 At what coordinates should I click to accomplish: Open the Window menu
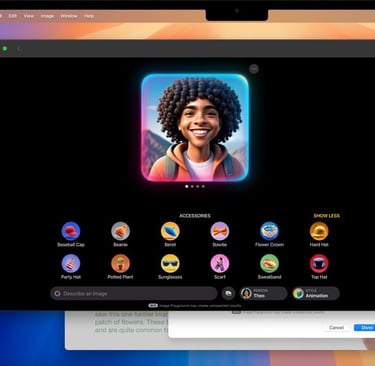point(69,16)
